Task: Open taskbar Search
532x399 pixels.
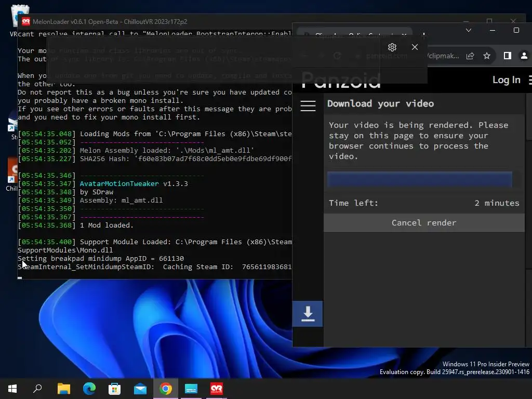Action: (37, 389)
